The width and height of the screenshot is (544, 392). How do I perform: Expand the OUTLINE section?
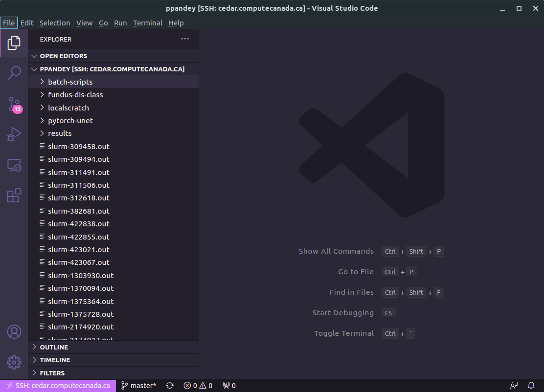click(54, 347)
